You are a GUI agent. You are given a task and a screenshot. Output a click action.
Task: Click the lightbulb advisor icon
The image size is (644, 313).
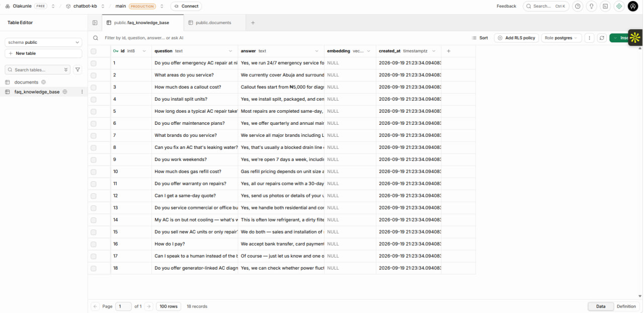click(x=592, y=6)
